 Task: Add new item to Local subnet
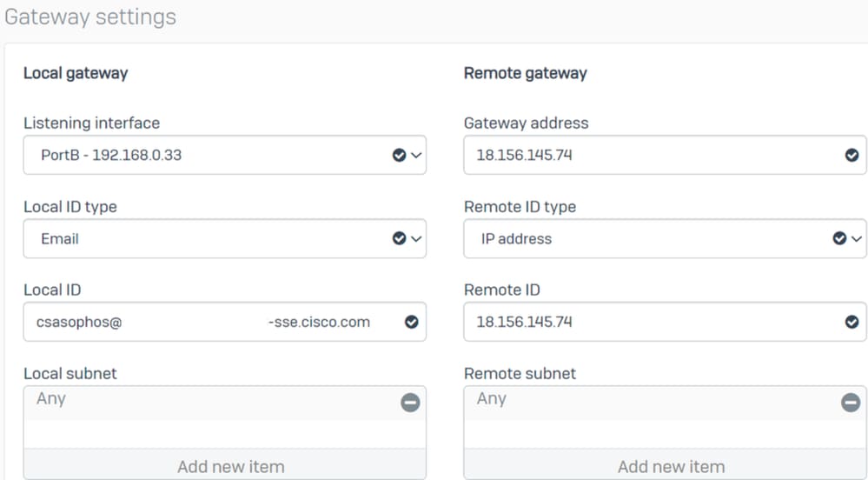point(225,466)
